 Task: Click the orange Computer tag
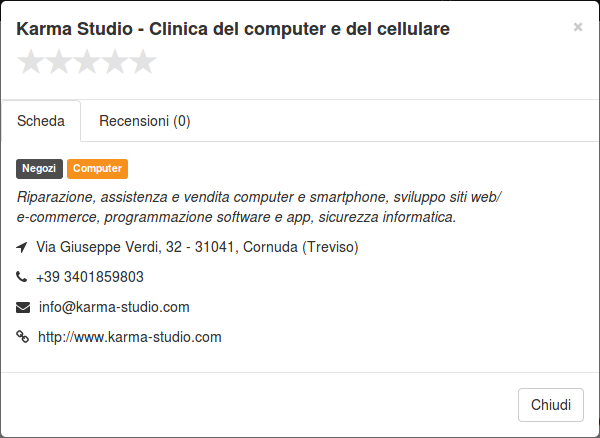97,169
